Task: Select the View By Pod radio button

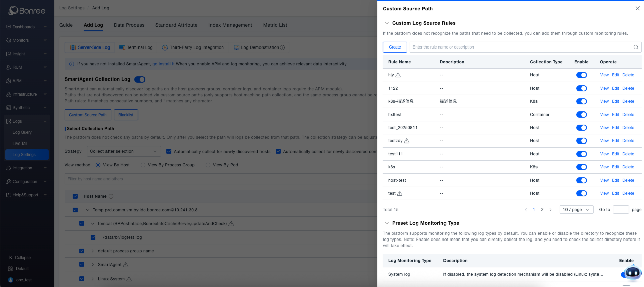Action: click(208, 165)
